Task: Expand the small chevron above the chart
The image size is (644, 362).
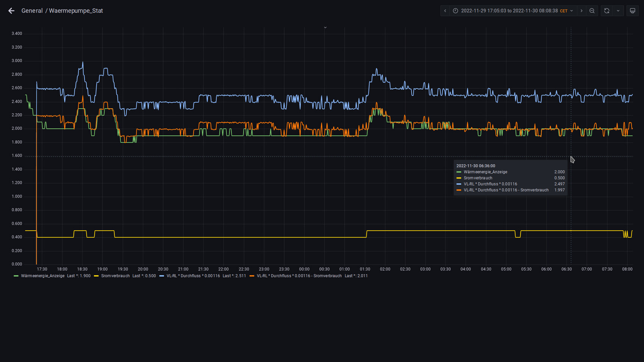Action: 325,27
